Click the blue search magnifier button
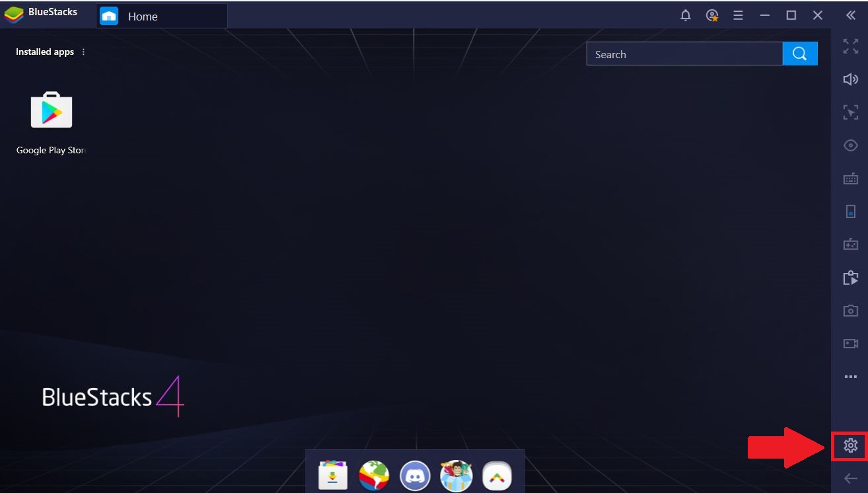The height and width of the screenshot is (493, 868). pos(800,54)
